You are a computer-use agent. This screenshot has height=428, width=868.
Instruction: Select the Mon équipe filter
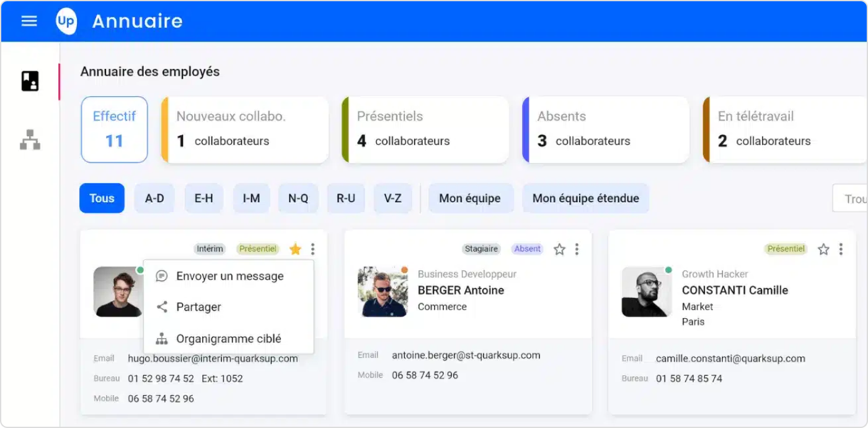click(x=471, y=198)
